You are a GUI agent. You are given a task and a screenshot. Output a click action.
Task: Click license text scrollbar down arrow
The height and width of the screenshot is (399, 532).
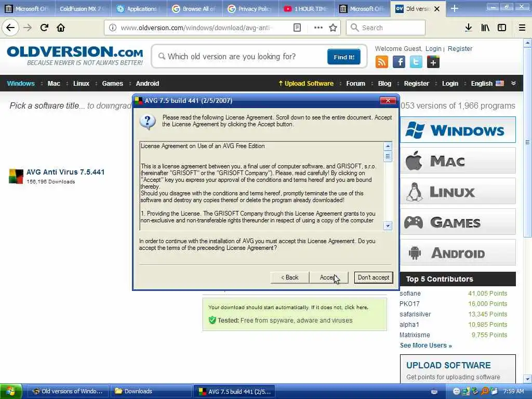(388, 226)
